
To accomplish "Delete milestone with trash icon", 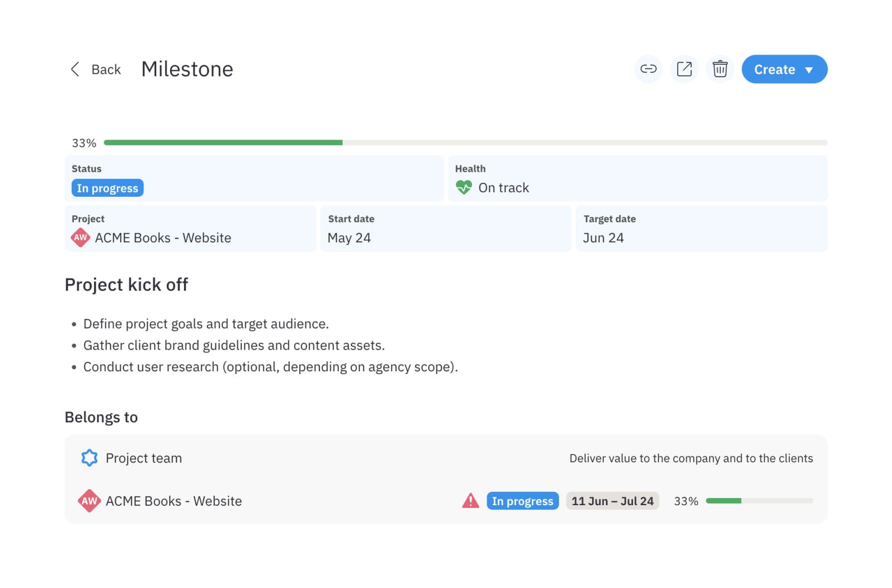I will pos(720,69).
